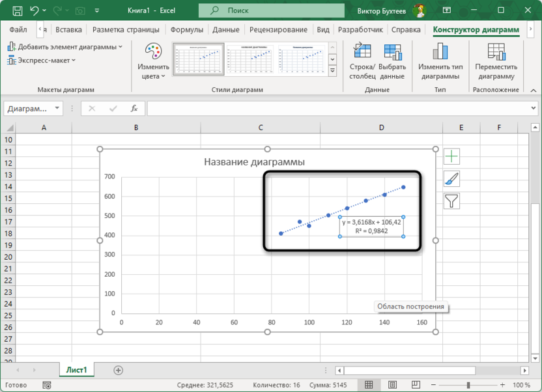This screenshot has width=542, height=392.
Task: Open Chart Filters funnel button
Action: (x=451, y=201)
